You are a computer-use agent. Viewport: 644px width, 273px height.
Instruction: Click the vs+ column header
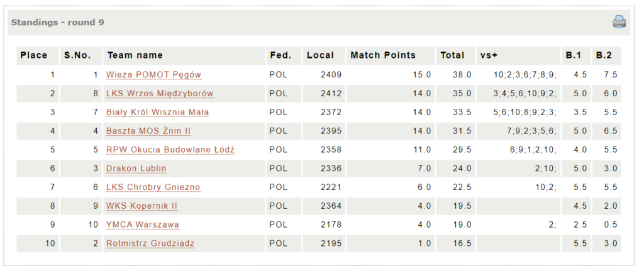(489, 55)
